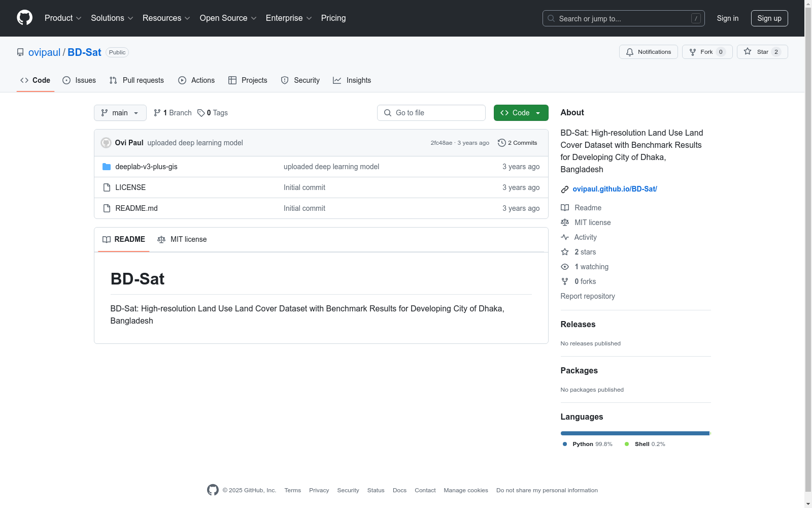Open the Docs footer link

pyautogui.click(x=400, y=490)
